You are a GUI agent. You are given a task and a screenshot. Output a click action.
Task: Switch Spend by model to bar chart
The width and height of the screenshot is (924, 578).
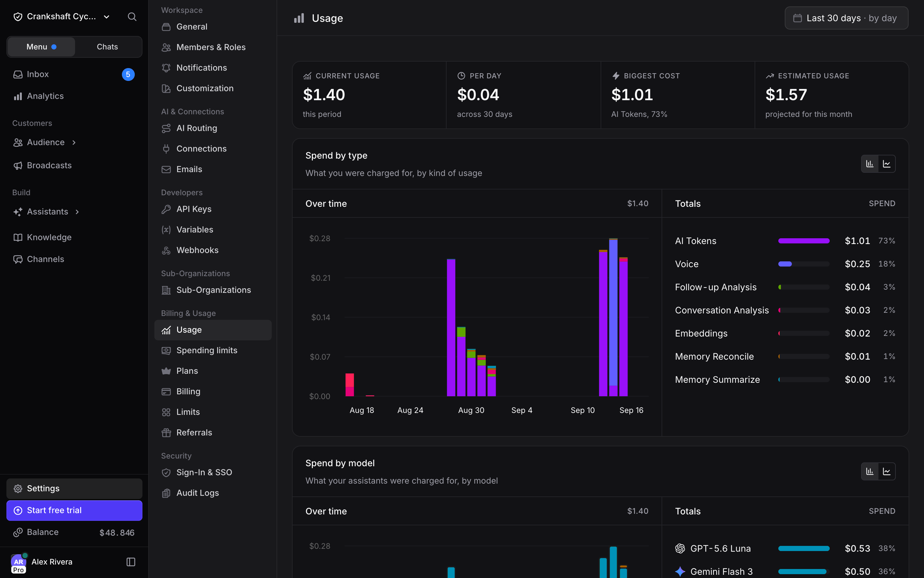coord(870,471)
